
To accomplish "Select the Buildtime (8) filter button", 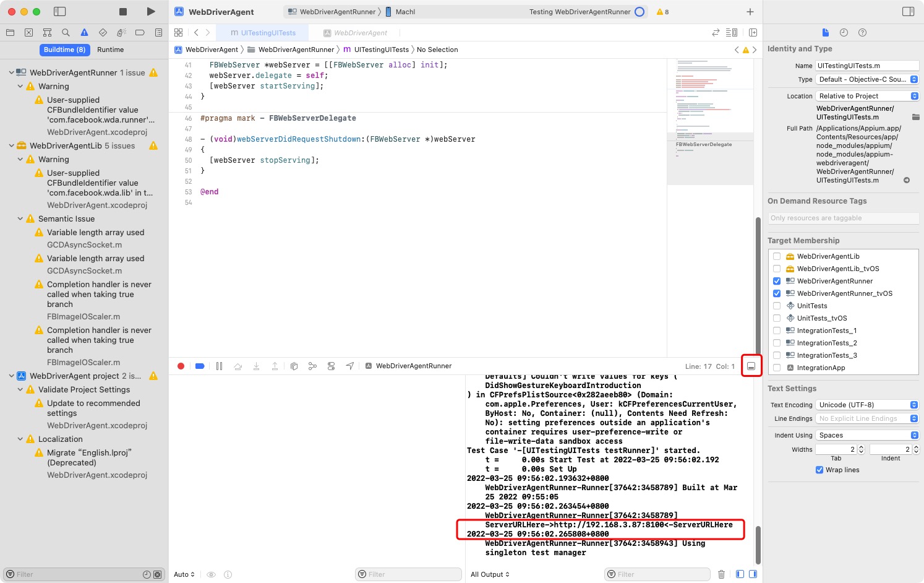I will pyautogui.click(x=64, y=50).
